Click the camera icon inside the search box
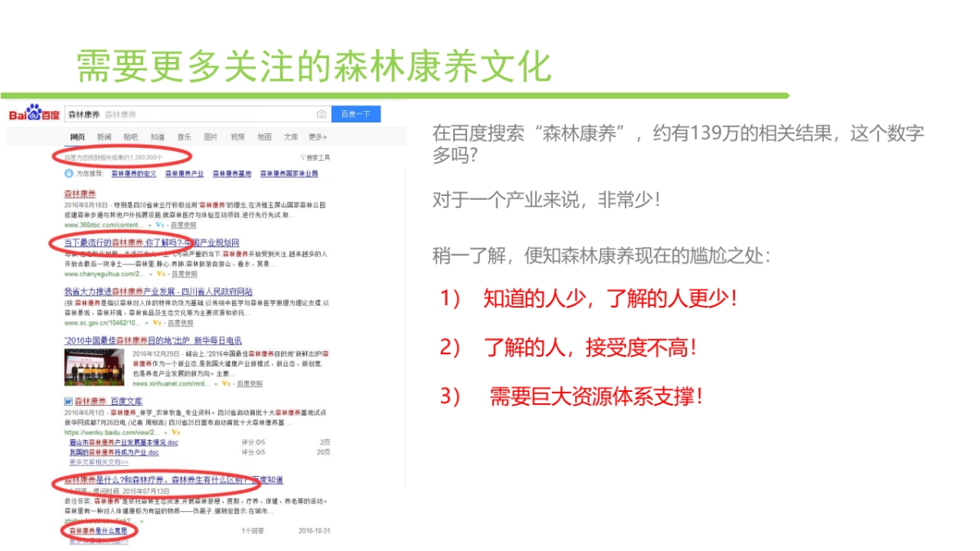The width and height of the screenshot is (980, 551). (322, 113)
